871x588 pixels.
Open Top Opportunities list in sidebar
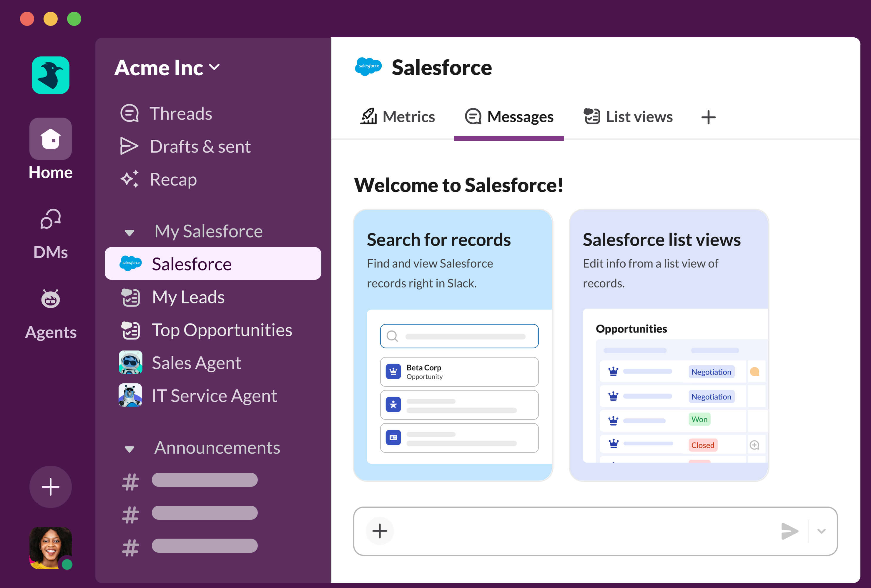[222, 330]
